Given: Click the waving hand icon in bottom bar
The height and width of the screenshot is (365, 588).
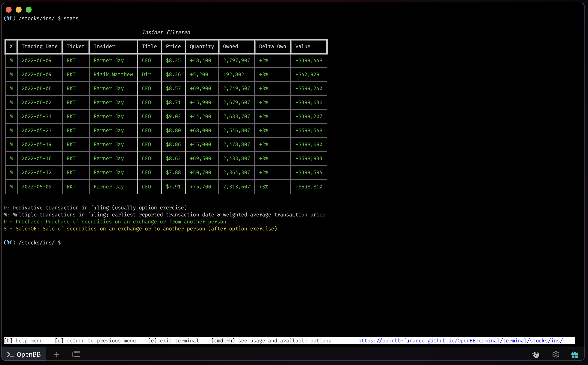Looking at the screenshot, I should [536, 354].
